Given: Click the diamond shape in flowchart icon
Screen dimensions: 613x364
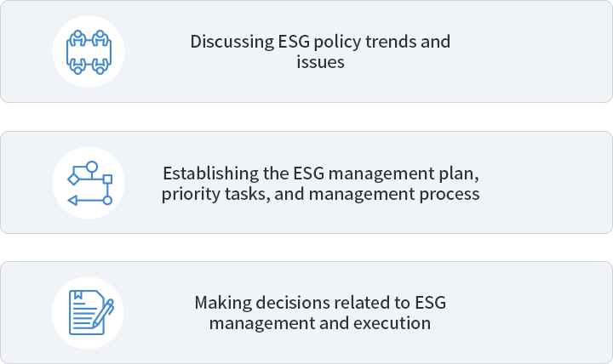Looking at the screenshot, I should (x=72, y=179).
